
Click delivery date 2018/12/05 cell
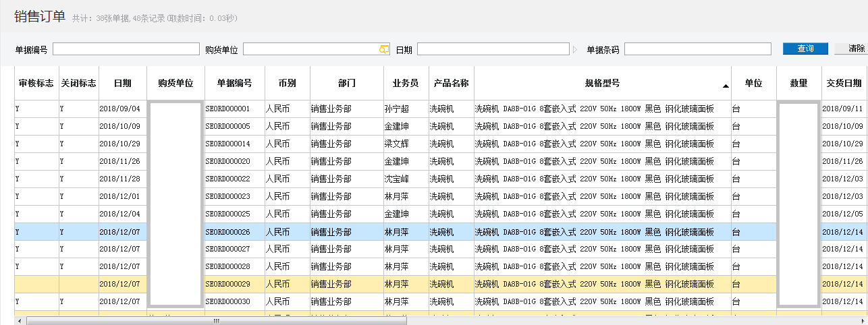(x=844, y=214)
